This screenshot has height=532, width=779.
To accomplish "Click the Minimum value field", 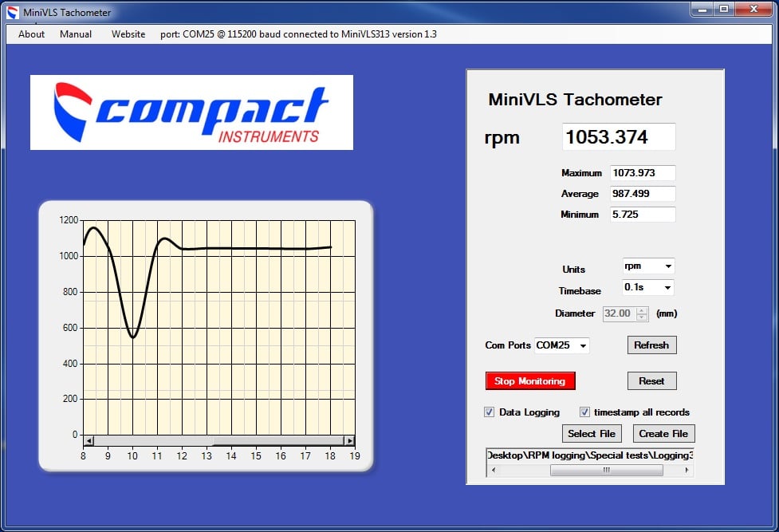I will pos(643,215).
